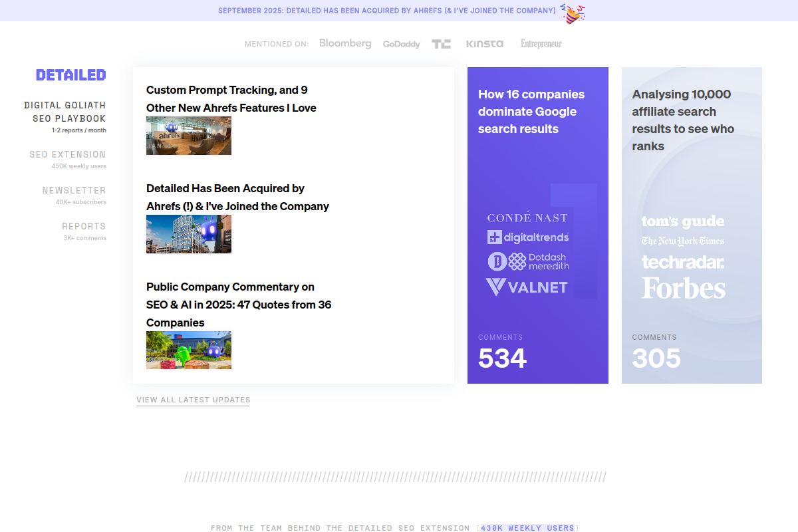Click the Entrepreneur logo
The height and width of the screenshot is (532, 798).
[540, 44]
